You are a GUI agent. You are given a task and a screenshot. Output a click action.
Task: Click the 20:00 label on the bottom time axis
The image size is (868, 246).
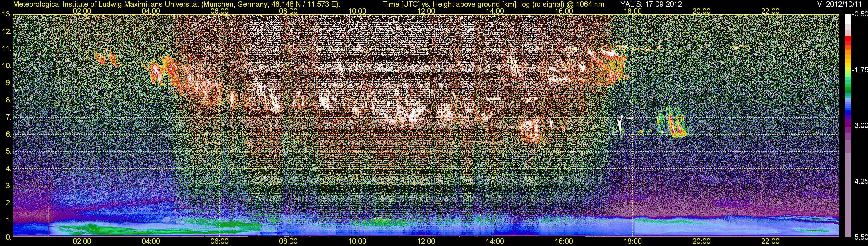(x=702, y=241)
